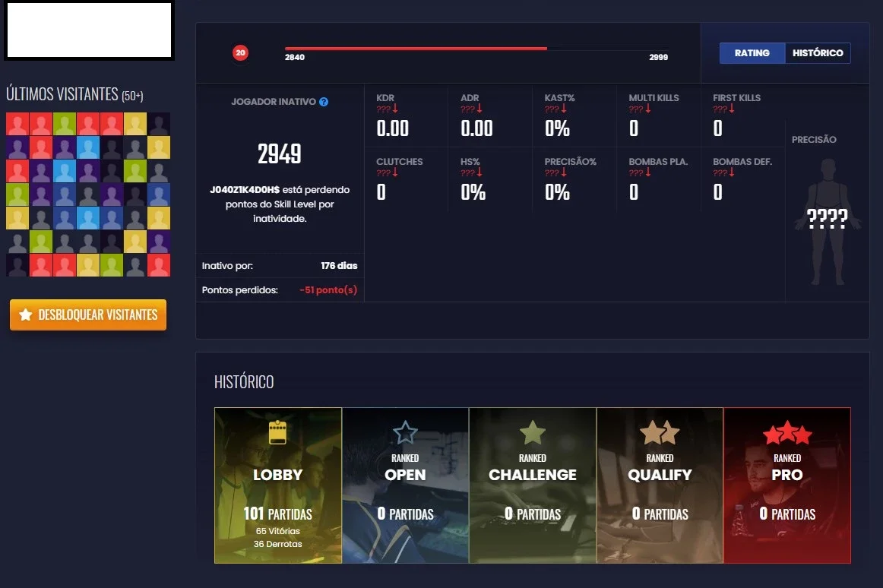Click the ADR 0.00 value
The width and height of the screenshot is (883, 588).
click(476, 128)
